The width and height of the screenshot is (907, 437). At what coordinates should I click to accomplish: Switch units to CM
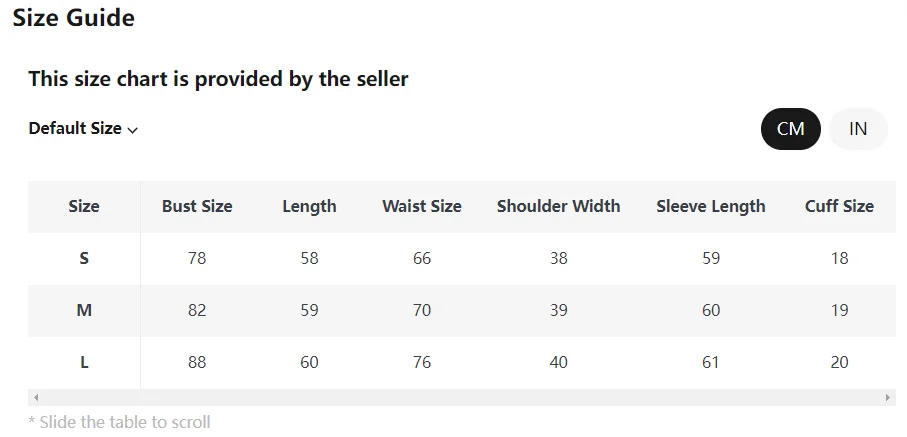(x=790, y=129)
